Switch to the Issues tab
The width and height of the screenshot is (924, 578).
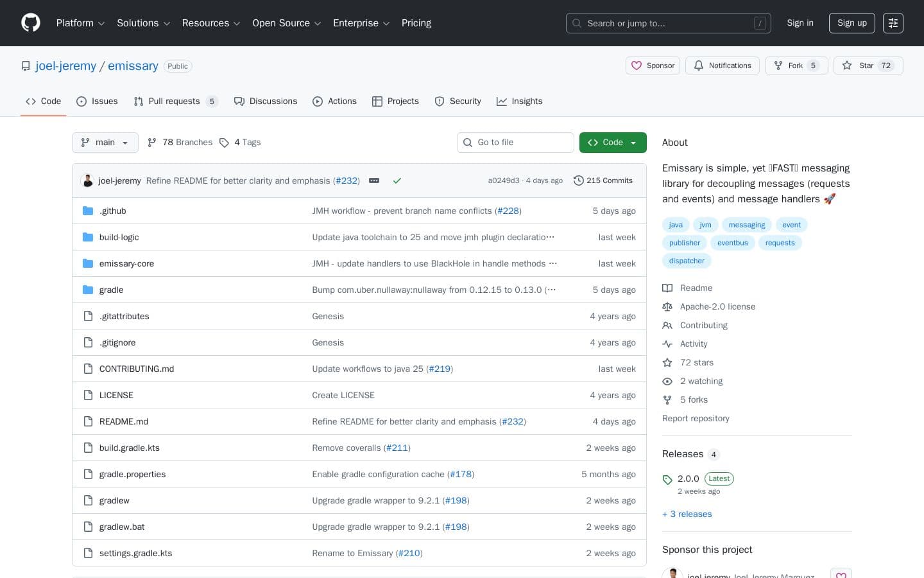(97, 101)
